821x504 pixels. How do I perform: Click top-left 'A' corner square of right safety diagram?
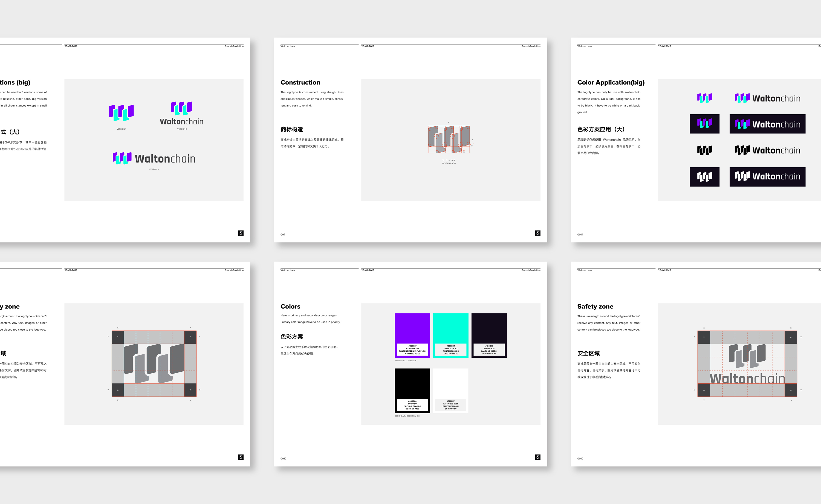point(704,337)
